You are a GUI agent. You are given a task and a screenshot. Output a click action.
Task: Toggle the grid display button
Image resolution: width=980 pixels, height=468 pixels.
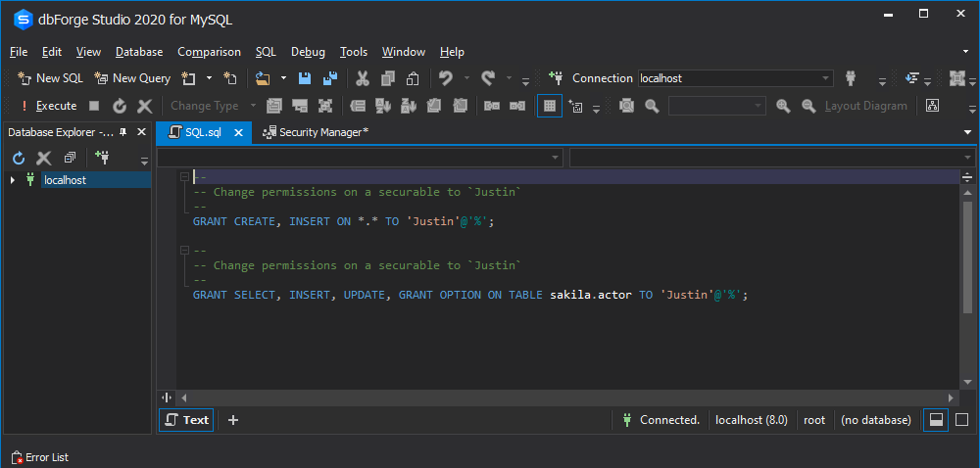(x=550, y=106)
